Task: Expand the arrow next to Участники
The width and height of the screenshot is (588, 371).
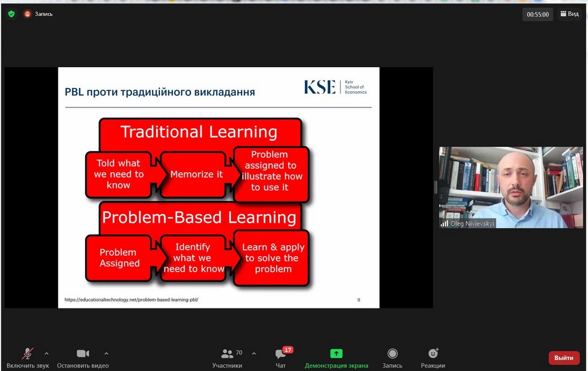Action: point(254,354)
